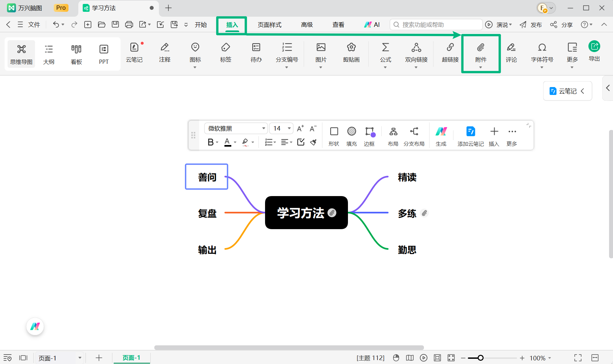Viewport: 613px width, 364px height.
Task: Open the 查看 ribbon tab
Action: point(338,25)
